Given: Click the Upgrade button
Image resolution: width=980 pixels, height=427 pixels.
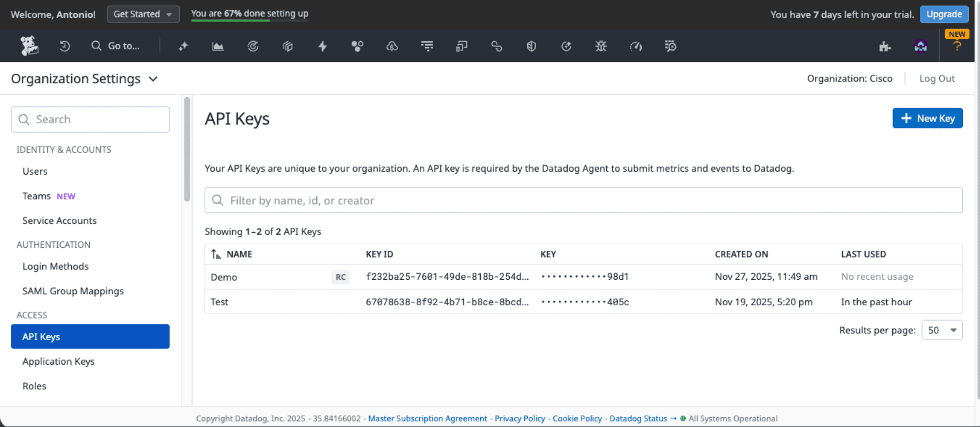Looking at the screenshot, I should 944,14.
